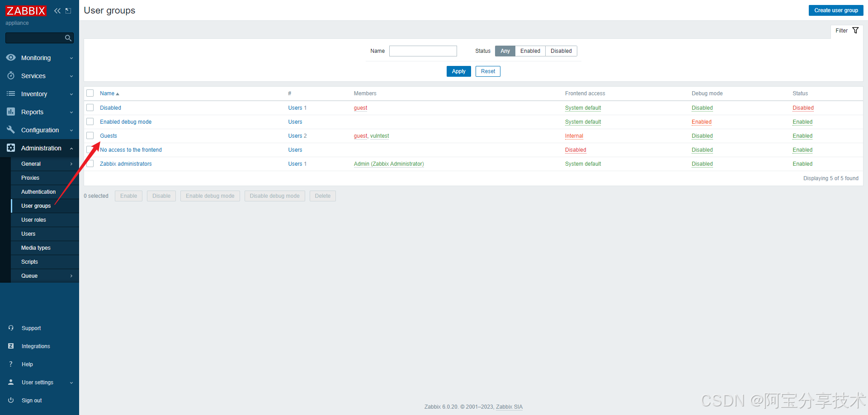Click the Help question mark icon
This screenshot has width=868, height=415.
pos(11,364)
